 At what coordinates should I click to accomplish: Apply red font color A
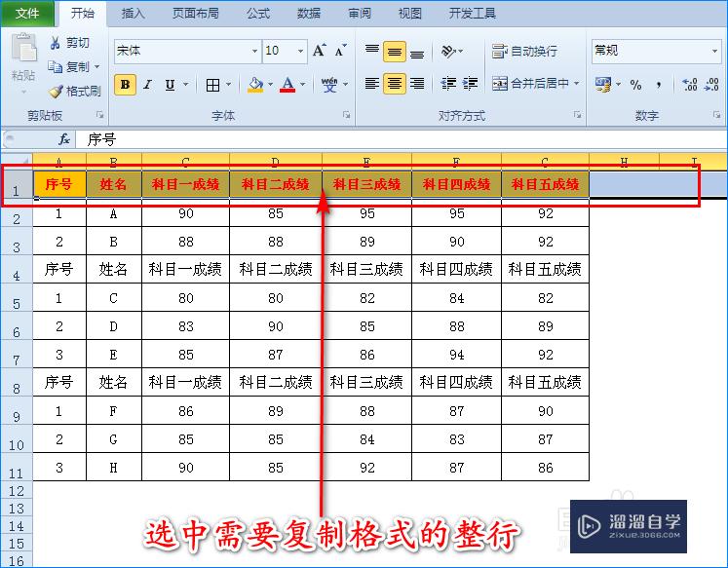[287, 85]
